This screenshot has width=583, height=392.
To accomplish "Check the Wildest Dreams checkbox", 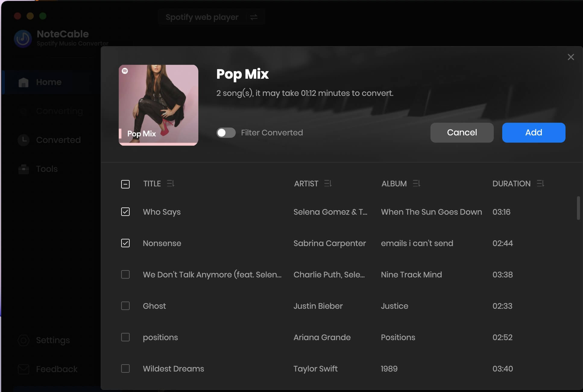I will click(x=125, y=368).
